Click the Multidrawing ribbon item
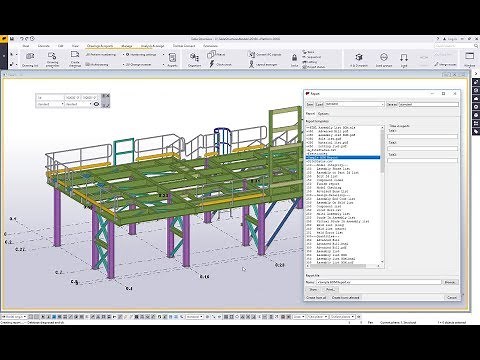This screenshot has height=360, width=480. (97, 64)
